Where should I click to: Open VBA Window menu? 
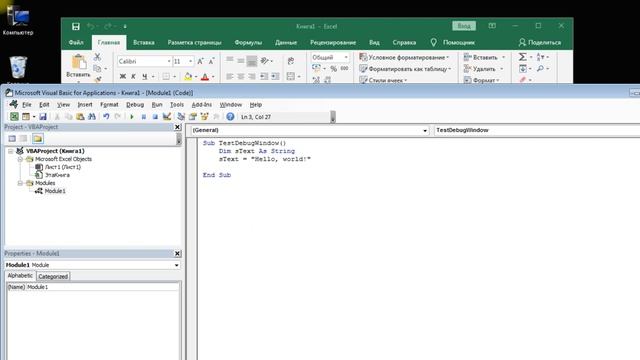231,105
